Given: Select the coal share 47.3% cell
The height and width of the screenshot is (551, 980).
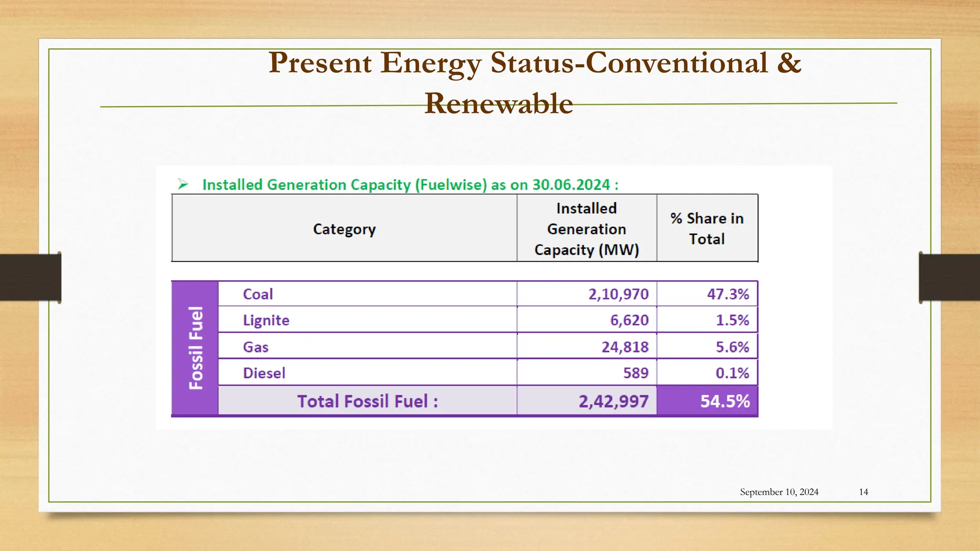Looking at the screenshot, I should point(727,294).
